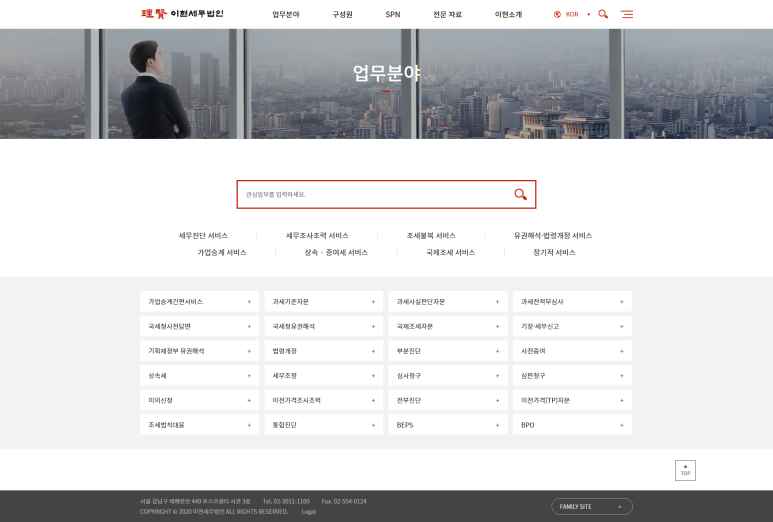Click plus icon on 국제조세자문 card
The image size is (773, 522).
(x=497, y=326)
